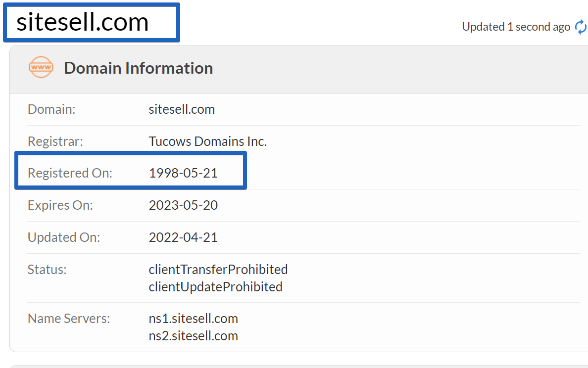Click the Updated 1 second ago text
This screenshot has width=588, height=368.
516,27
